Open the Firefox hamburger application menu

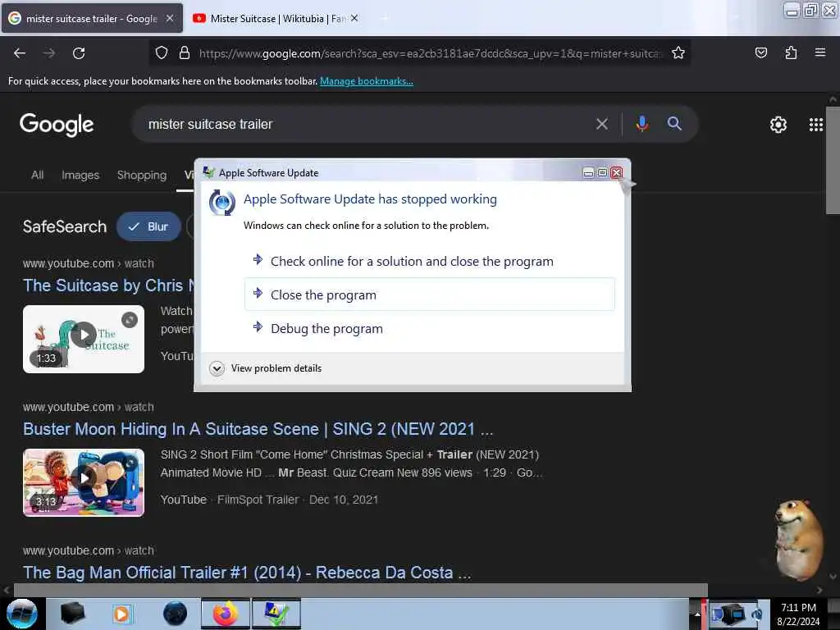[x=819, y=52]
